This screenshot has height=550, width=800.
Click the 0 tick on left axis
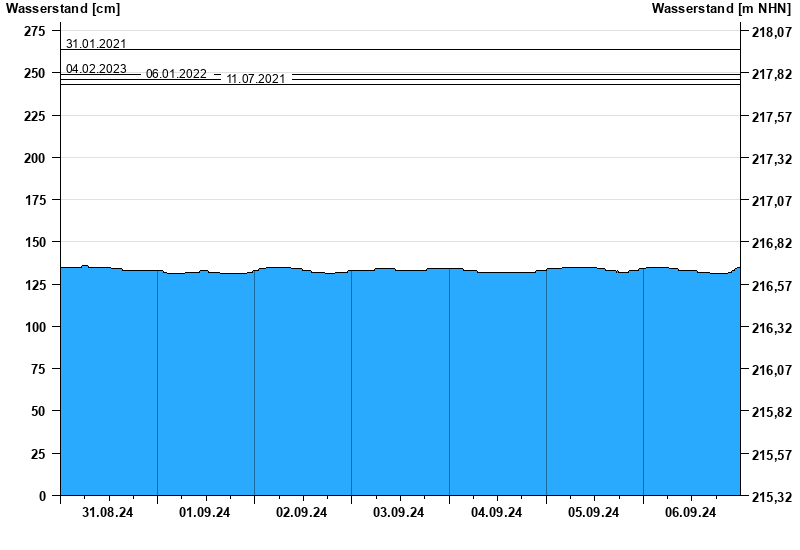tap(41, 496)
